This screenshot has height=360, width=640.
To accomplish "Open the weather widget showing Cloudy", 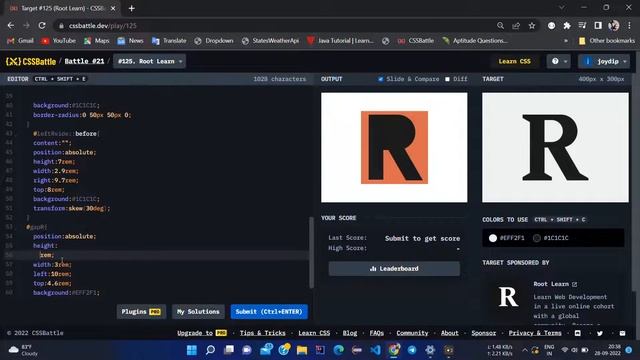I will point(24,350).
